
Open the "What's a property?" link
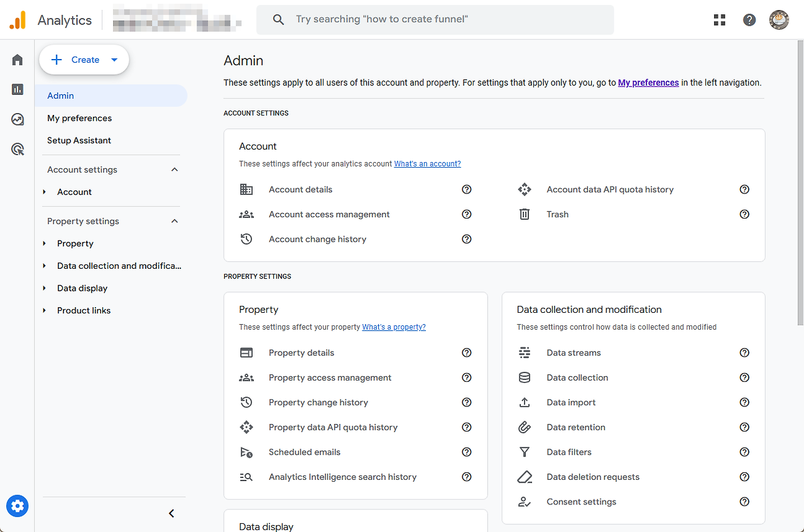(x=394, y=327)
